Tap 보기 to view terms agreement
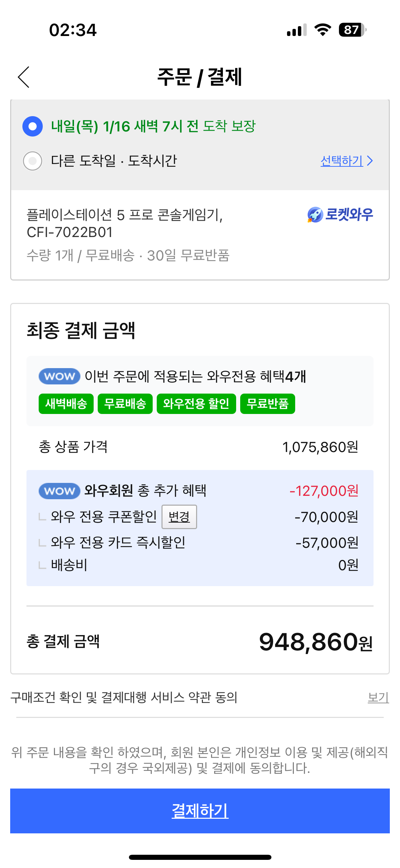 [x=378, y=698]
